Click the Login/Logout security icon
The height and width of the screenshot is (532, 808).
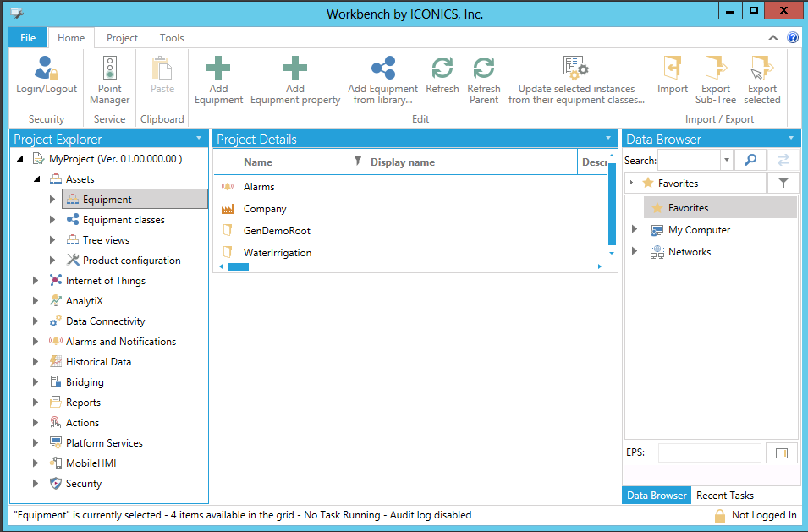click(x=47, y=69)
